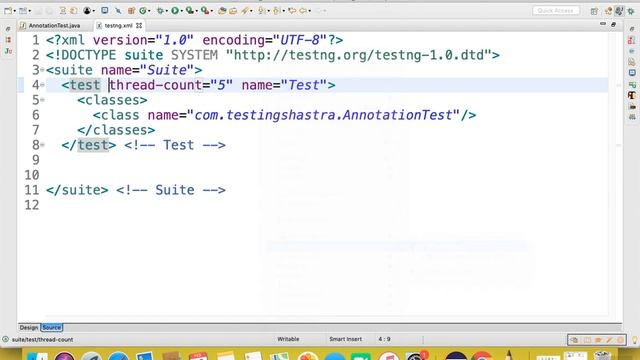
Task: Toggle fold marker at line 8
Action: (x=42, y=145)
